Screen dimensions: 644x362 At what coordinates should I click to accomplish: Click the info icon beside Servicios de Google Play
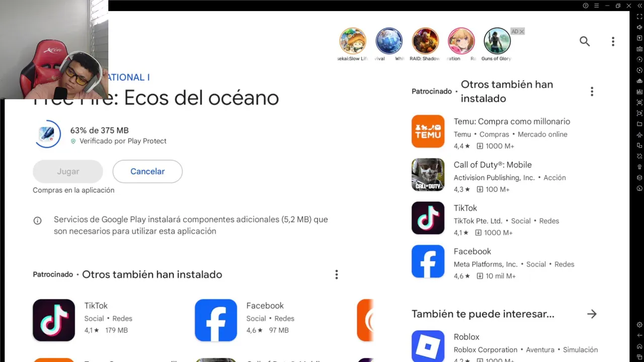pos(37,221)
